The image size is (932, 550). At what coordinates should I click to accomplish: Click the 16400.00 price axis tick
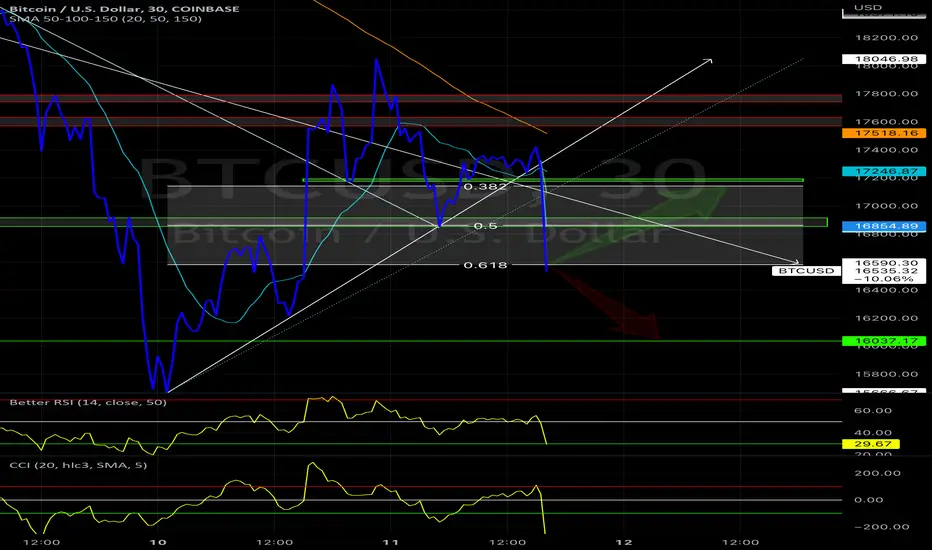pyautogui.click(x=886, y=290)
